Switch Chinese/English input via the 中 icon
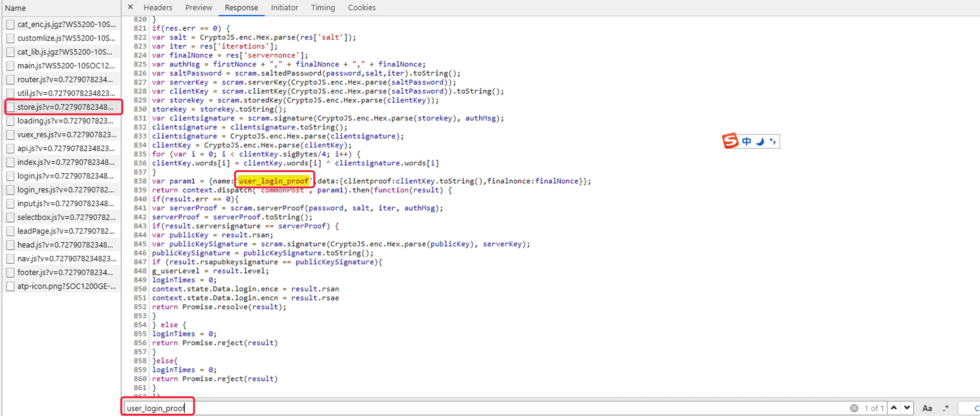The width and height of the screenshot is (980, 416). pyautogui.click(x=746, y=141)
